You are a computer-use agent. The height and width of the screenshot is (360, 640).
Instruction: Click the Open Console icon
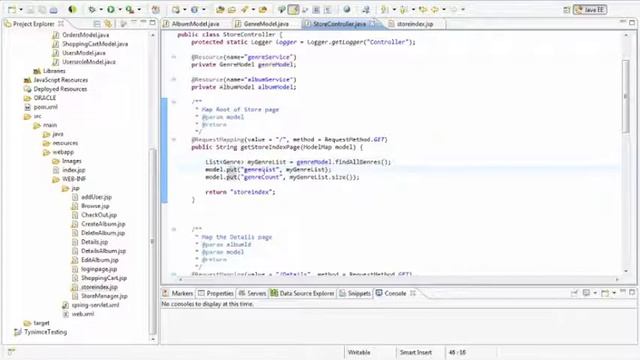pos(605,293)
